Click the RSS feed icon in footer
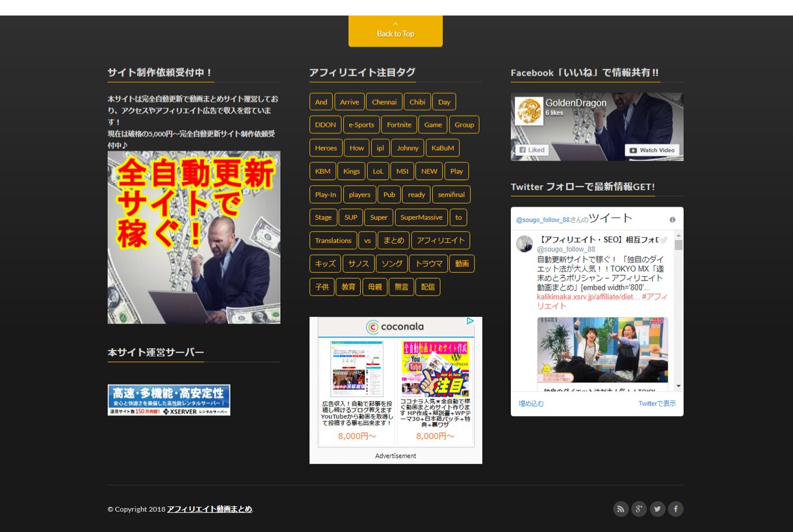This screenshot has width=793, height=532. click(x=621, y=509)
